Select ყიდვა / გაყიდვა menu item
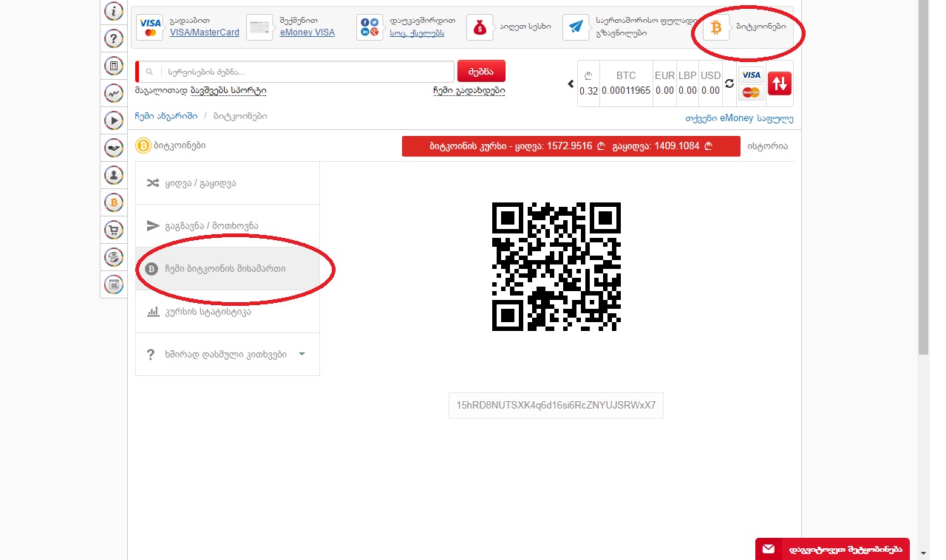946x560 pixels. pyautogui.click(x=228, y=183)
